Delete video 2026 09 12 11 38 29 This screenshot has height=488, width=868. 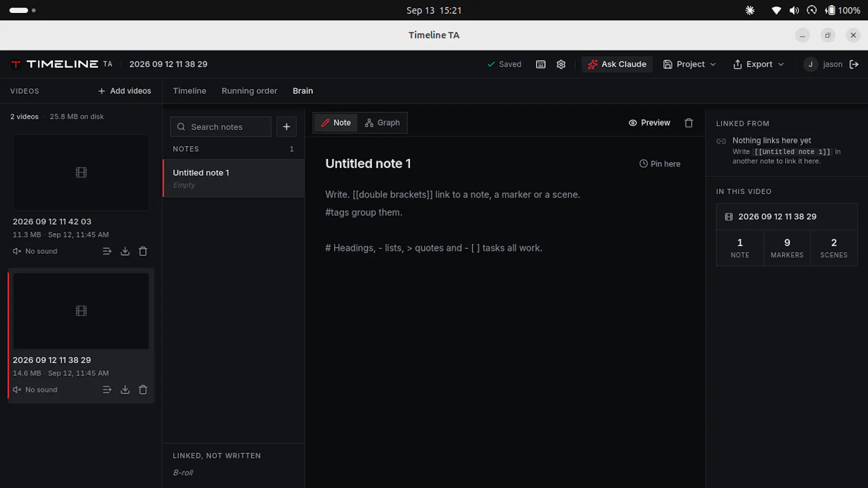[143, 390]
